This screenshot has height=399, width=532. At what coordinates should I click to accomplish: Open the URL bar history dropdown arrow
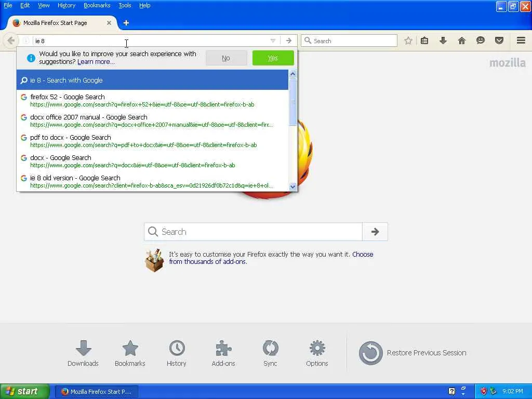(273, 41)
